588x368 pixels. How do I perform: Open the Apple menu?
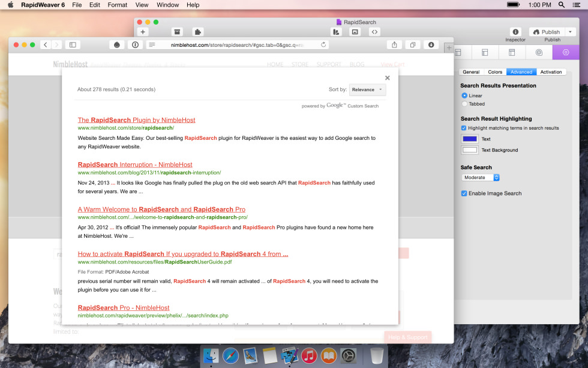coord(11,5)
